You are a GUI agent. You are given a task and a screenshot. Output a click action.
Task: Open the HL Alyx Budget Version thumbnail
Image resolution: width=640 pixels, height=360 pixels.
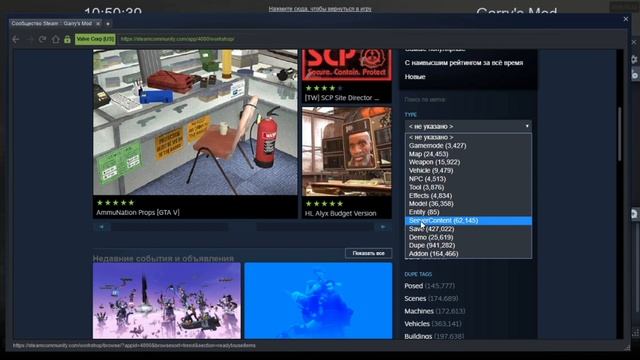(347, 151)
